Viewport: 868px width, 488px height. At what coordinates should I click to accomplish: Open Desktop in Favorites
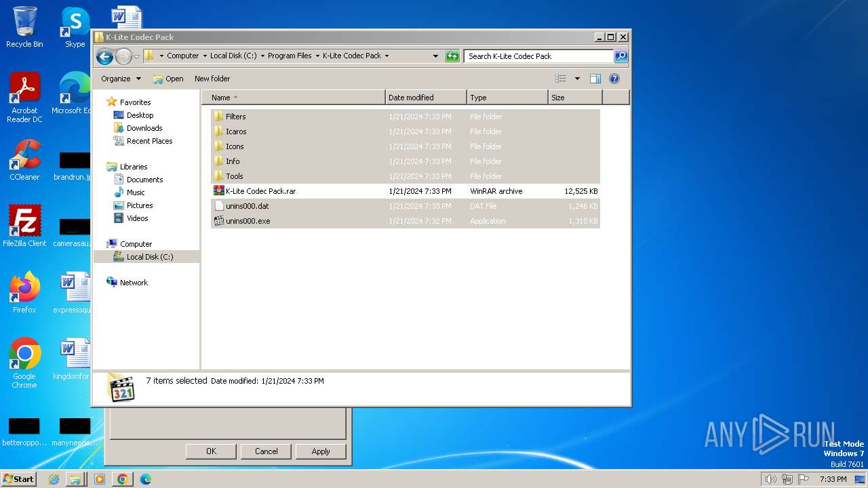(140, 115)
